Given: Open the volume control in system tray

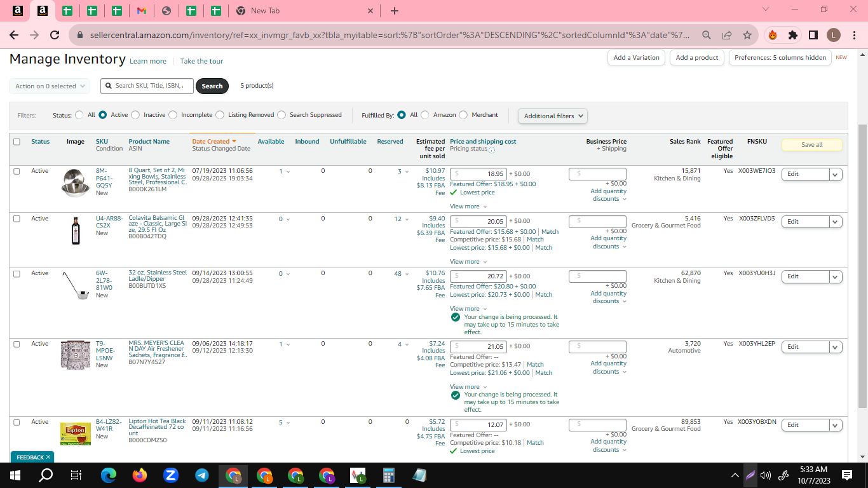Looking at the screenshot, I should (x=765, y=475).
